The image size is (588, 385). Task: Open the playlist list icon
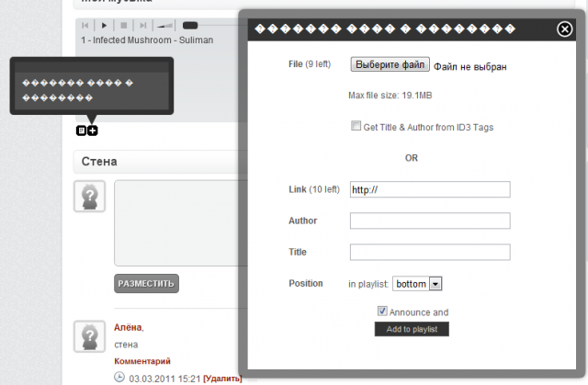[x=81, y=130]
